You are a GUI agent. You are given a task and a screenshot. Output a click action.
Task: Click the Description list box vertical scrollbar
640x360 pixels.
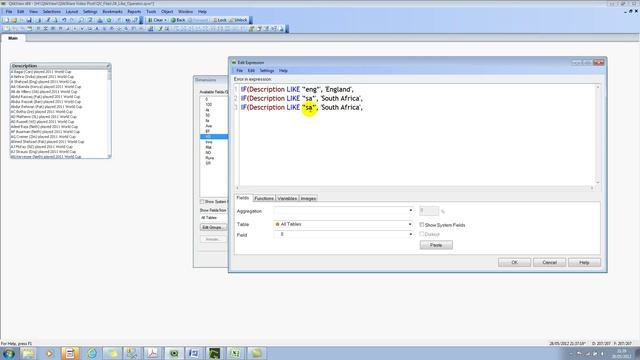(x=109, y=113)
